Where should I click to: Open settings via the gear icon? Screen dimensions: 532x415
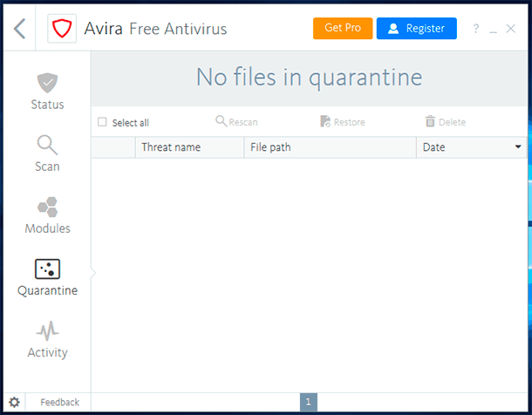point(14,403)
